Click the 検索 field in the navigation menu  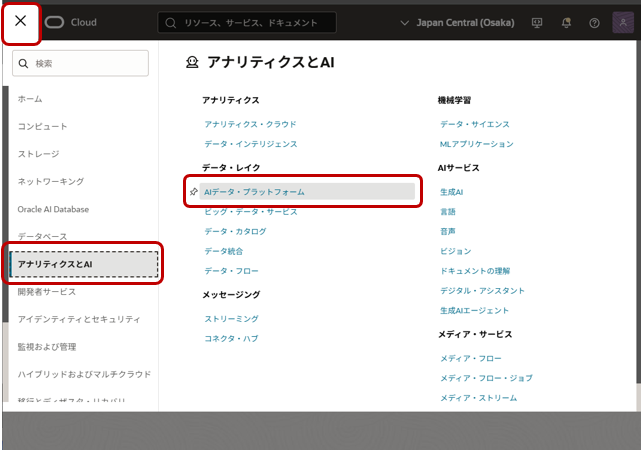pyautogui.click(x=81, y=63)
